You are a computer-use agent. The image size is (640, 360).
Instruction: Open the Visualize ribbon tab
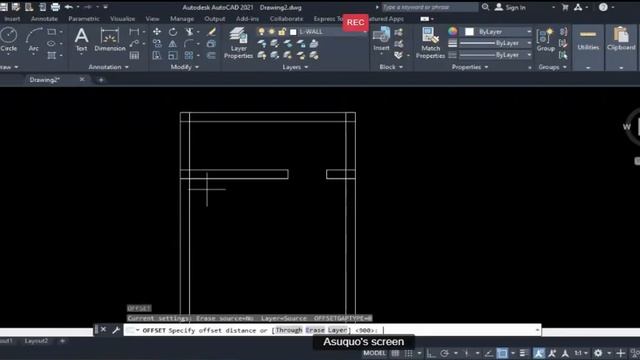point(122,19)
